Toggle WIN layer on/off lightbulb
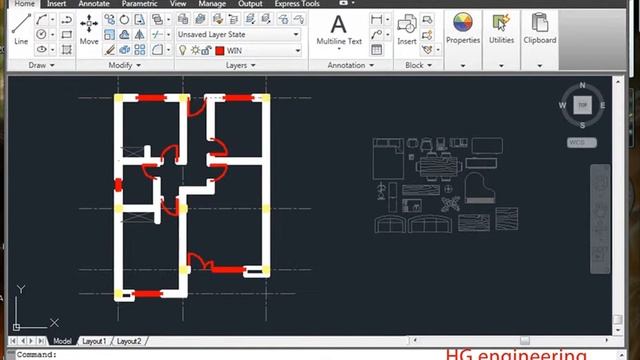Image resolution: width=640 pixels, height=360 pixels. (183, 50)
